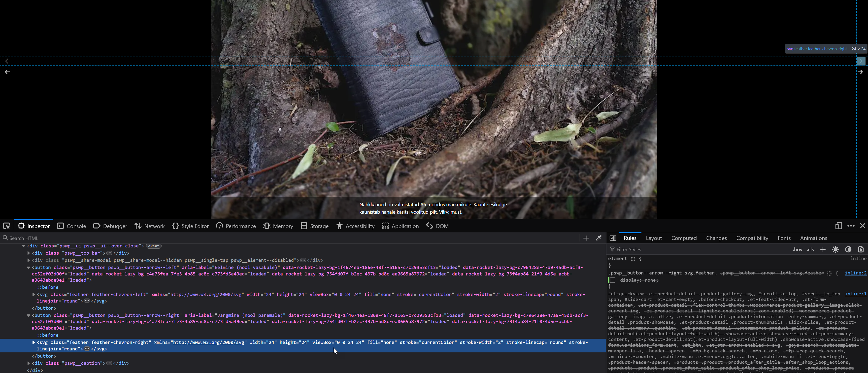Viewport: 868px width, 373px height.
Task: Toggle light color scheme simulation
Action: point(835,249)
